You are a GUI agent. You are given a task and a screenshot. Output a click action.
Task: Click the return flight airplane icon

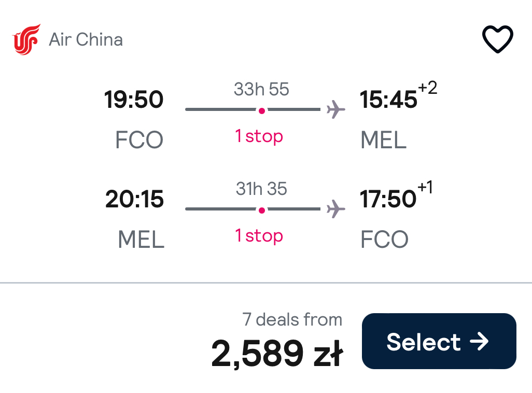335,209
